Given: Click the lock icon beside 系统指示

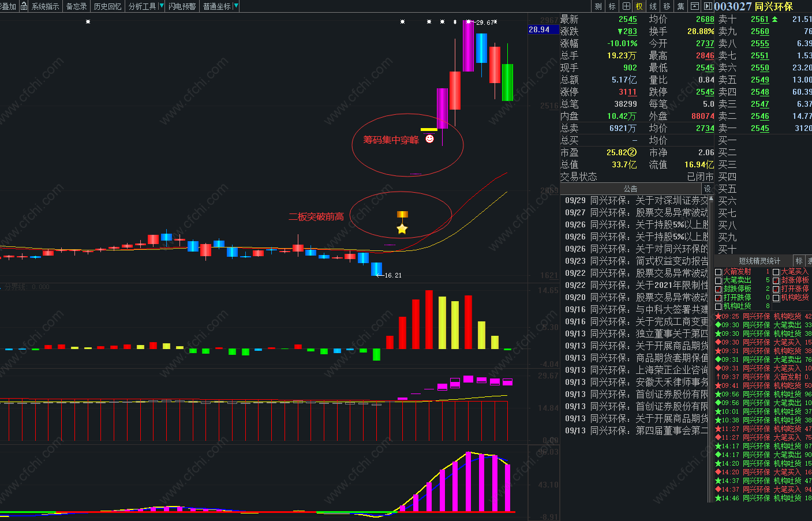Looking at the screenshot, I should [x=24, y=6].
